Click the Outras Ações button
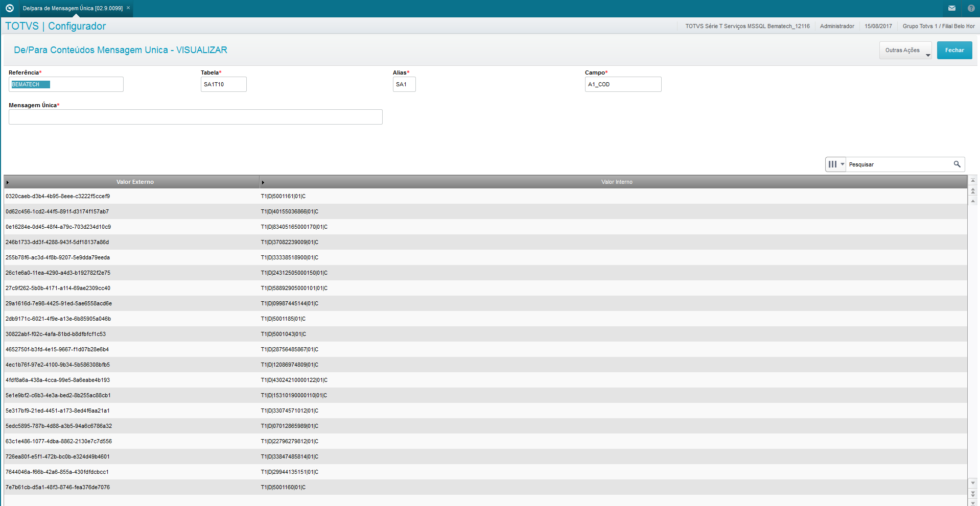Viewport: 980px width, 506px height. [902, 50]
